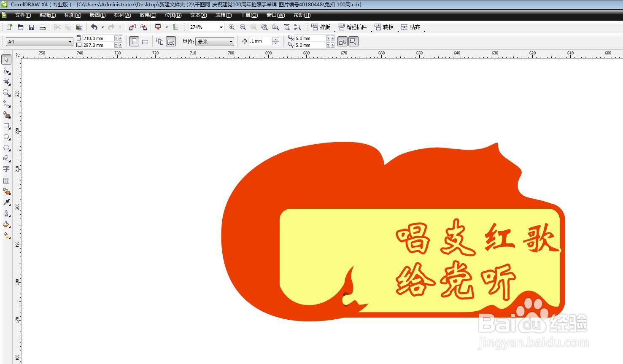Click the 转换 convert button
The width and height of the screenshot is (623, 364).
[384, 27]
